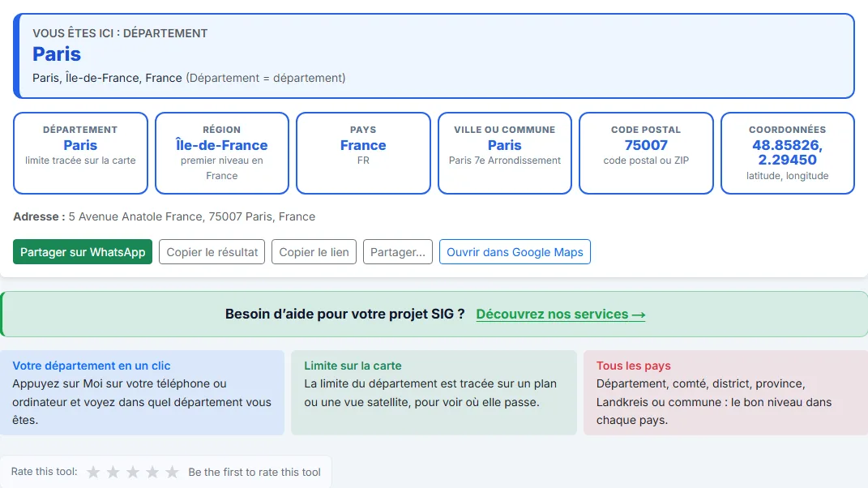Rate the tool one star
This screenshot has width=868, height=488.
point(93,472)
